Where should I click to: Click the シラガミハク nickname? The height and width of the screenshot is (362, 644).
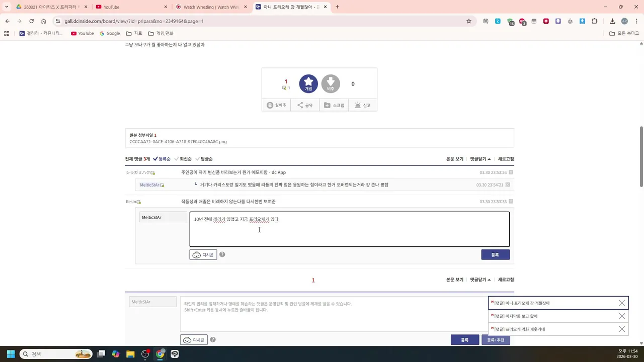coord(138,172)
